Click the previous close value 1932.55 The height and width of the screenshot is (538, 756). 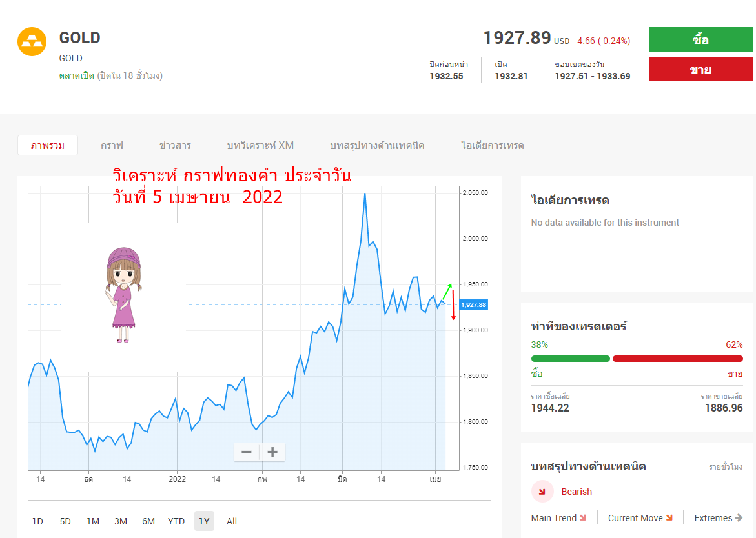tap(447, 76)
